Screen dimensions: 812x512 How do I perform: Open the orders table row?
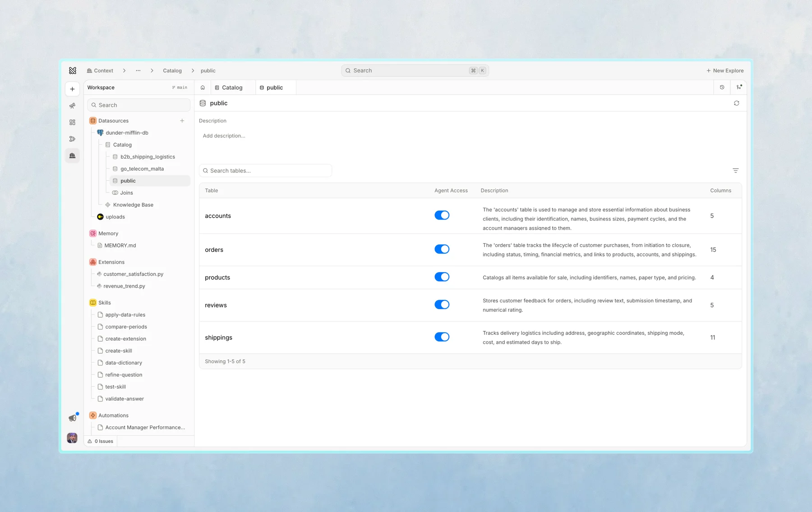(x=471, y=250)
